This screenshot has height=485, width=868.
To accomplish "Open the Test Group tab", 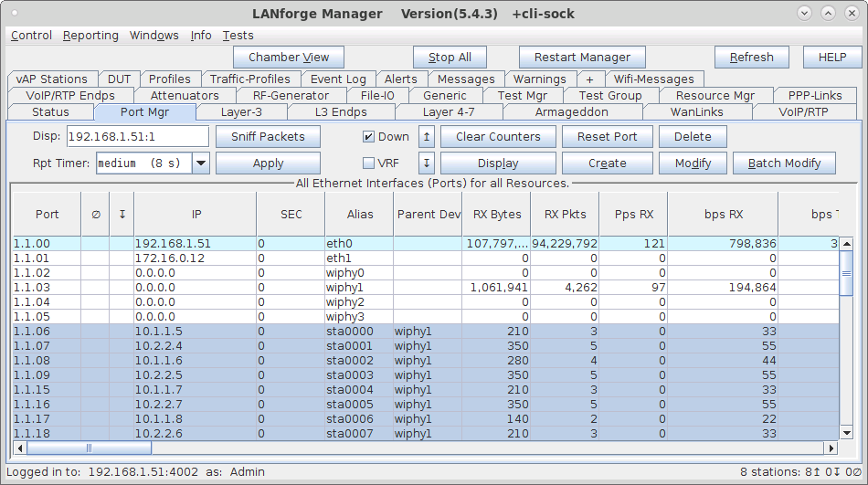I will (610, 95).
